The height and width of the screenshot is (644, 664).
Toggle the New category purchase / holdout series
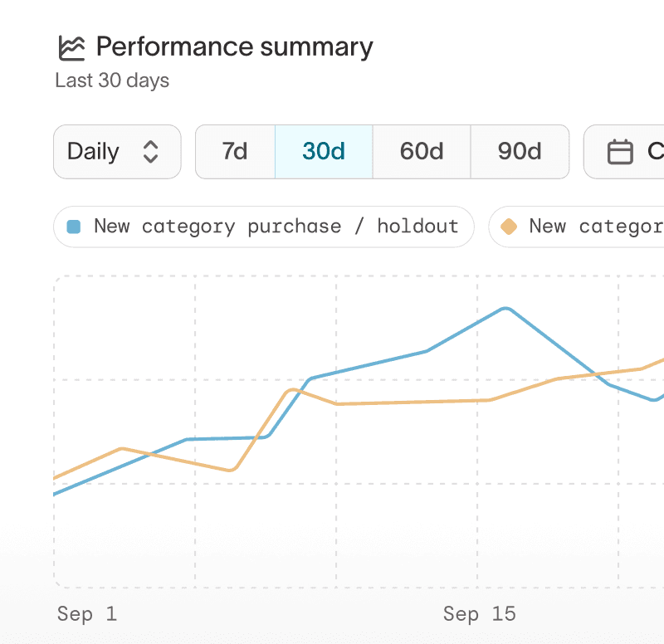(264, 226)
